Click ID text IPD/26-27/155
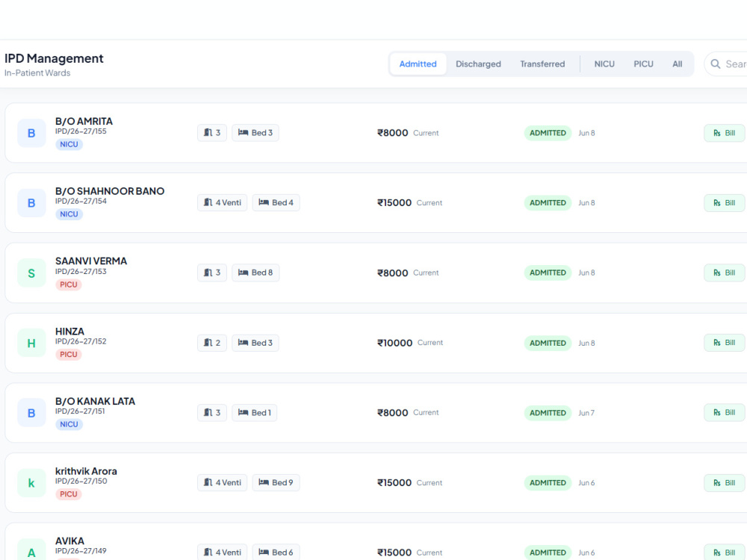 (x=81, y=131)
